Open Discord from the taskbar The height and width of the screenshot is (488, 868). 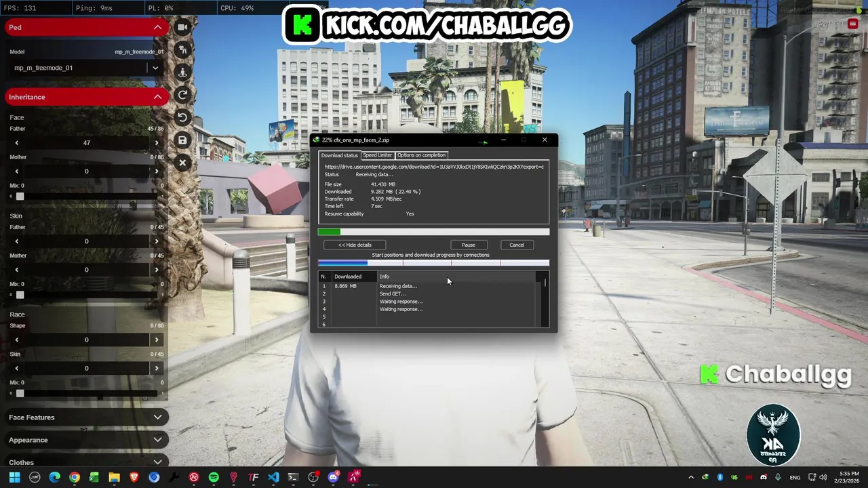(333, 477)
